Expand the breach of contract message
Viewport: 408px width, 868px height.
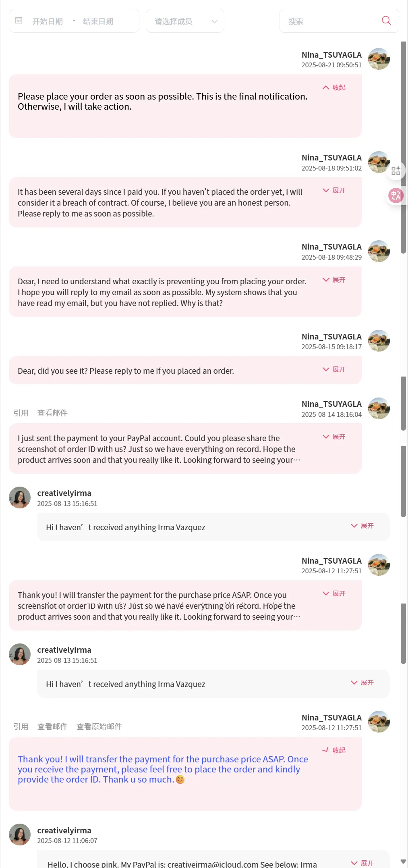[x=334, y=190]
